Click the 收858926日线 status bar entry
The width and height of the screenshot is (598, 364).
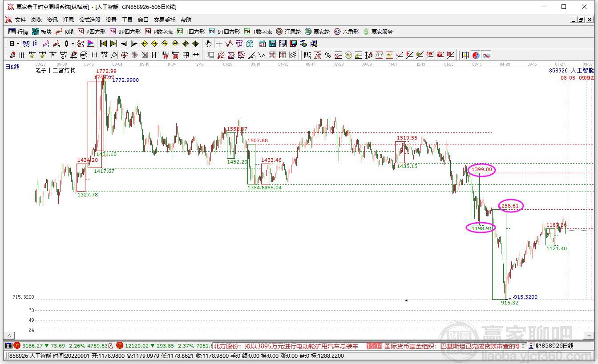[554, 346]
